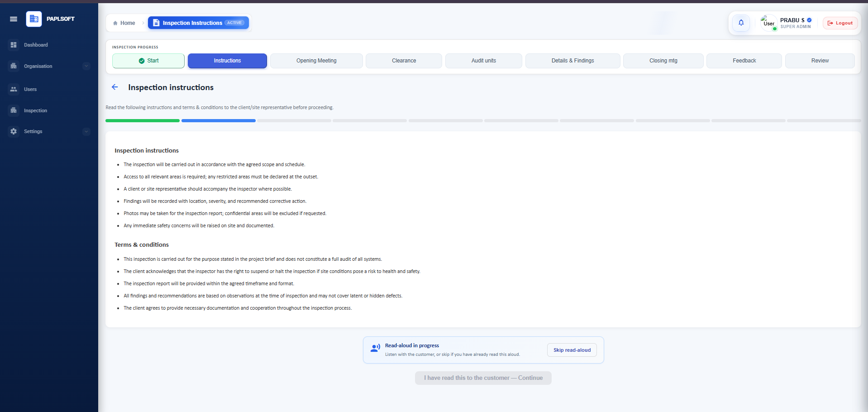Jump to the Review step

[820, 61]
